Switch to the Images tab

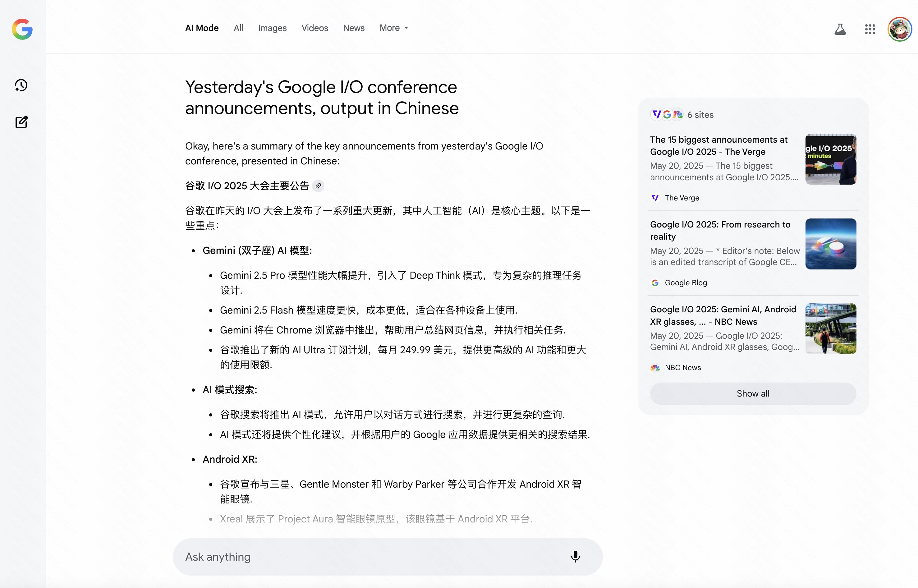pyautogui.click(x=272, y=28)
